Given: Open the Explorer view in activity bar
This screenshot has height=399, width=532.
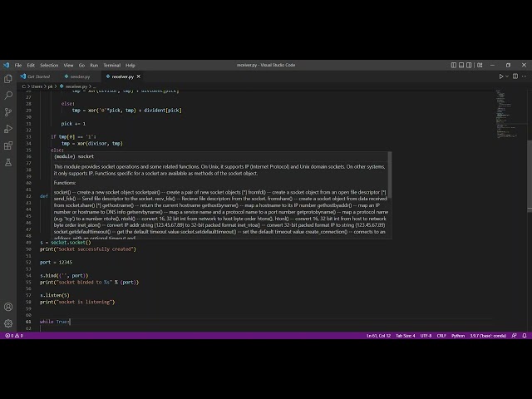Looking at the screenshot, I should click(8, 79).
